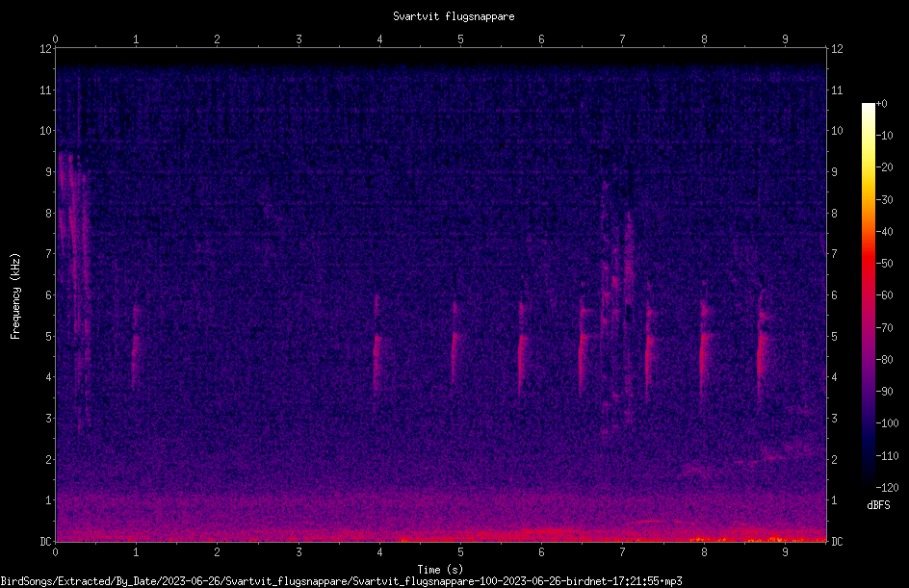The height and width of the screenshot is (588, 909).
Task: Click the bird call trace at 1 second
Action: [136, 347]
